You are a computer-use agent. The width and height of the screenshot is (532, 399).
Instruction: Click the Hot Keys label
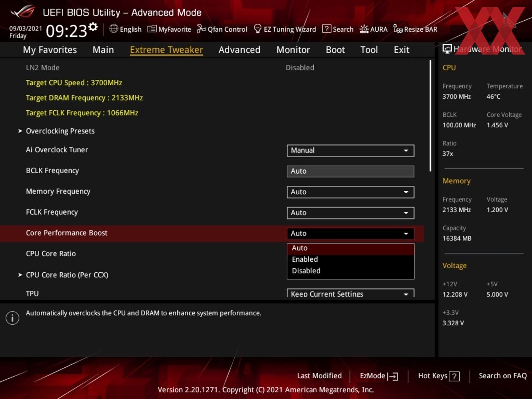coord(433,376)
